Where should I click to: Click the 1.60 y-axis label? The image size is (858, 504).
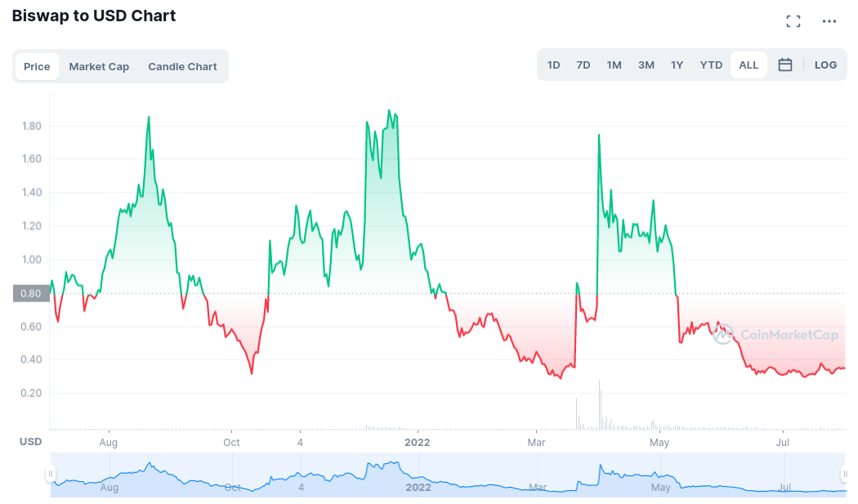tap(32, 158)
